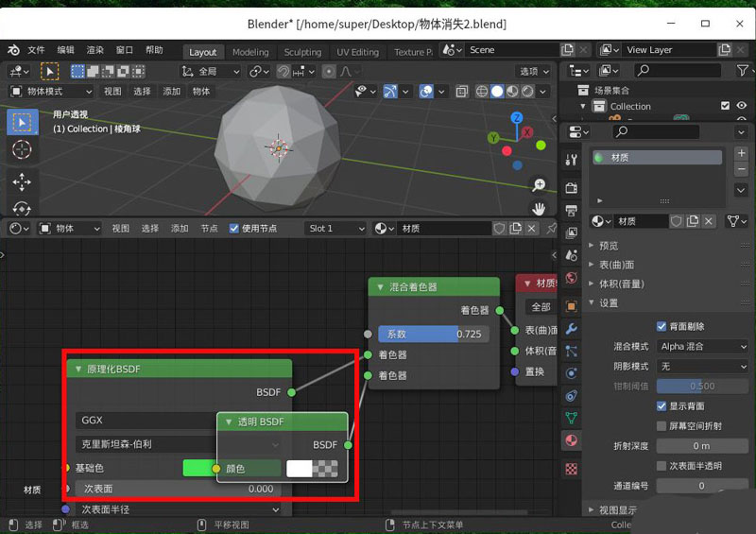
Task: Click the 折射深度 value field
Action: (x=701, y=446)
